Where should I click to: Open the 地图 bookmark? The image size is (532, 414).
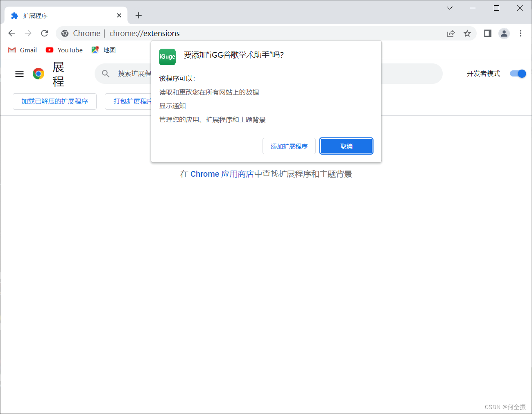[x=104, y=50]
